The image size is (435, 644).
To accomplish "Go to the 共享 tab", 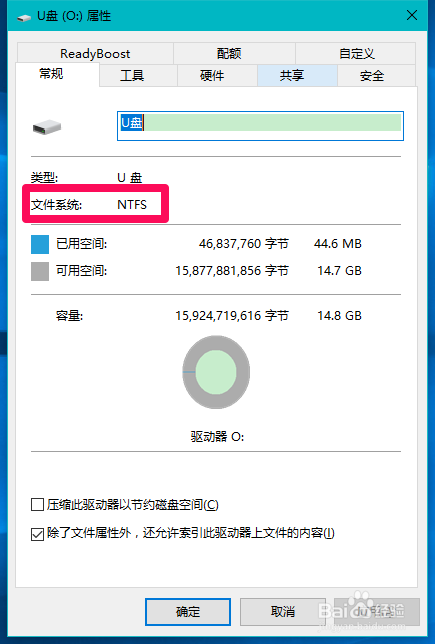I will point(292,76).
